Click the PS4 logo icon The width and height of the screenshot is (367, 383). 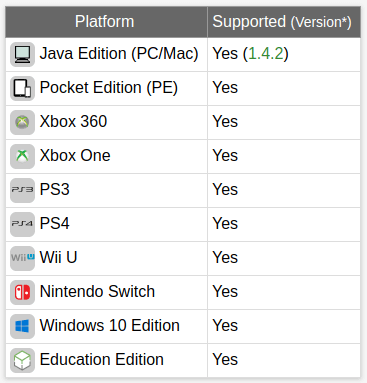[x=22, y=224]
